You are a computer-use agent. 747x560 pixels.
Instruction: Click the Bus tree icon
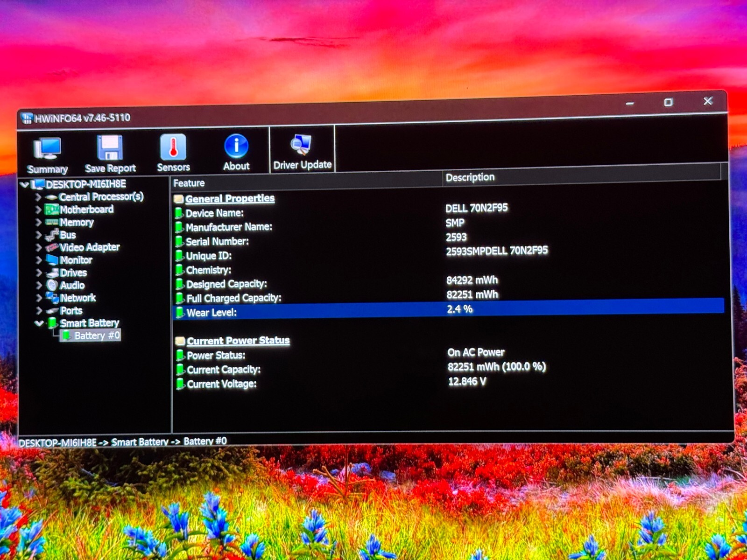coord(51,235)
